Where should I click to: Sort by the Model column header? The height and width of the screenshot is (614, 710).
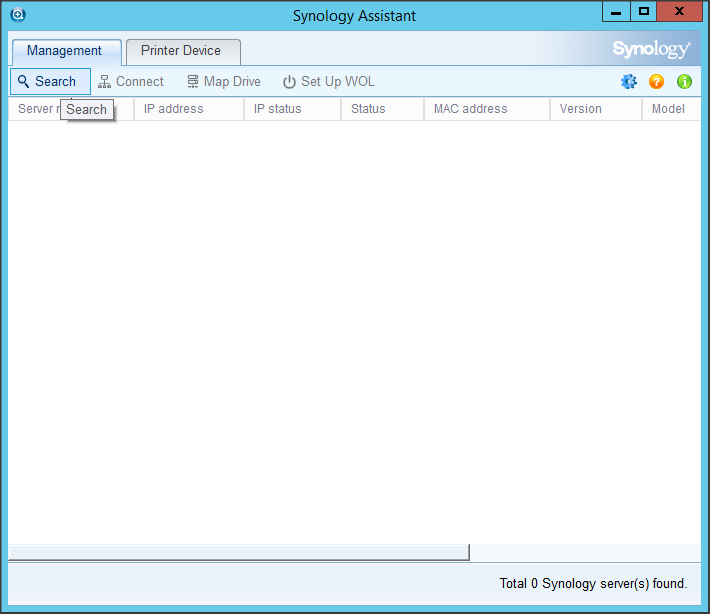(x=669, y=109)
